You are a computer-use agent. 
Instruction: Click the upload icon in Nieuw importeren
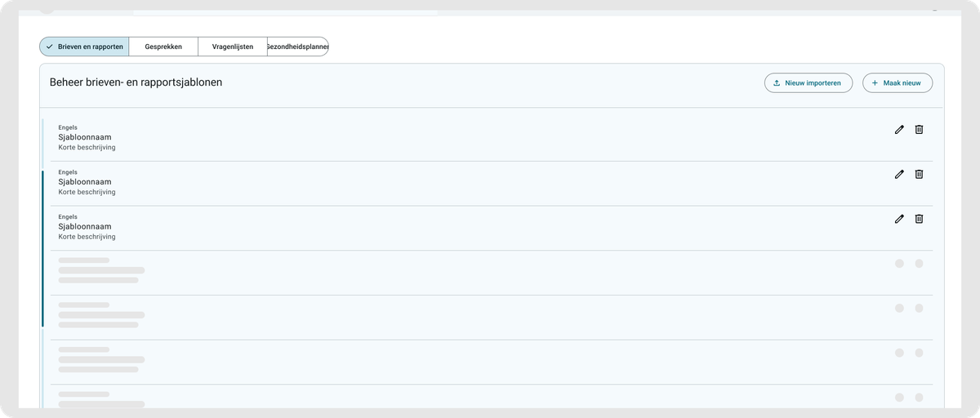[x=777, y=83]
